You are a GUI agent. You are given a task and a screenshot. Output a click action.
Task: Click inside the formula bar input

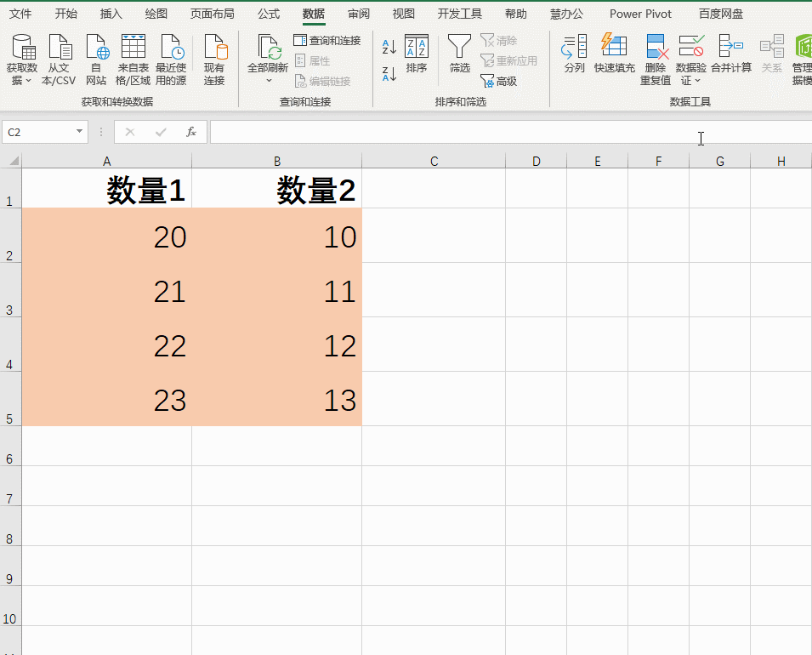(x=511, y=132)
